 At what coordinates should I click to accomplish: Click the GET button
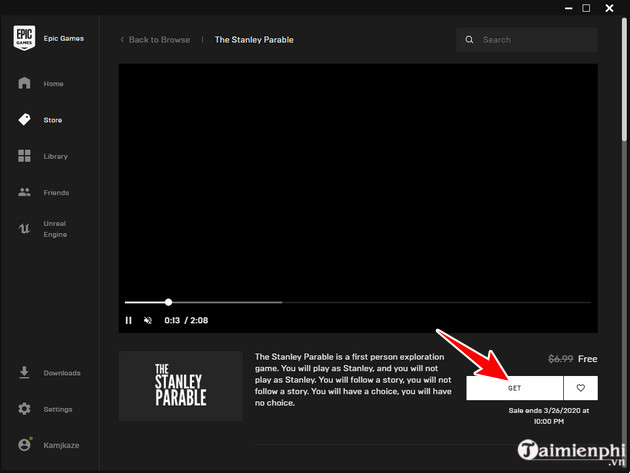[x=514, y=388]
